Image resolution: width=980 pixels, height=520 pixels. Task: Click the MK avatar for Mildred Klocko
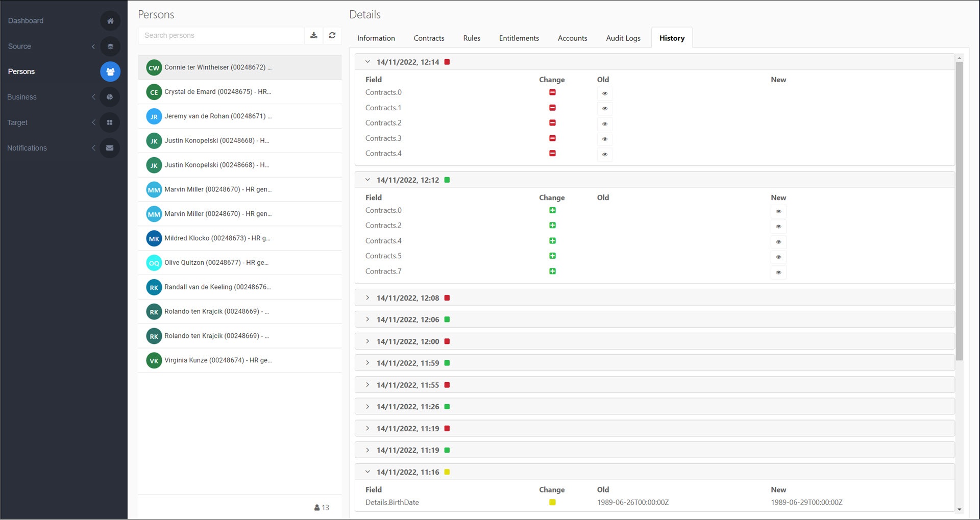pos(154,239)
